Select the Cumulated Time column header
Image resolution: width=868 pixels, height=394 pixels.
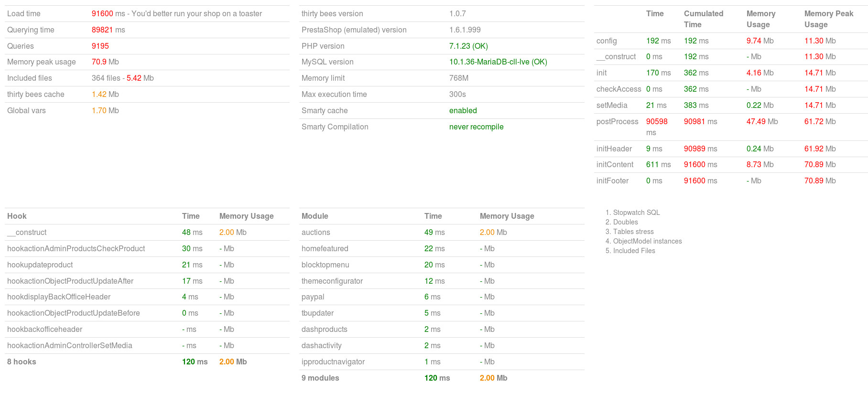[x=703, y=19]
